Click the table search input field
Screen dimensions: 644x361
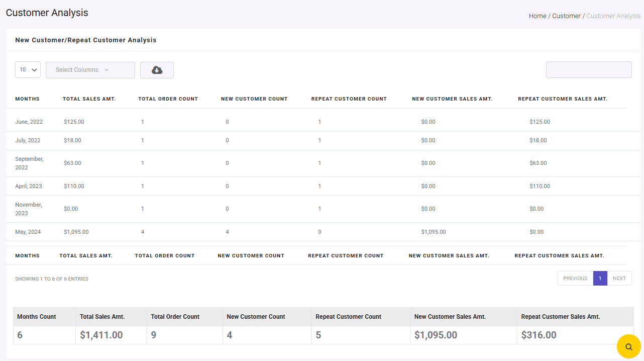(588, 70)
